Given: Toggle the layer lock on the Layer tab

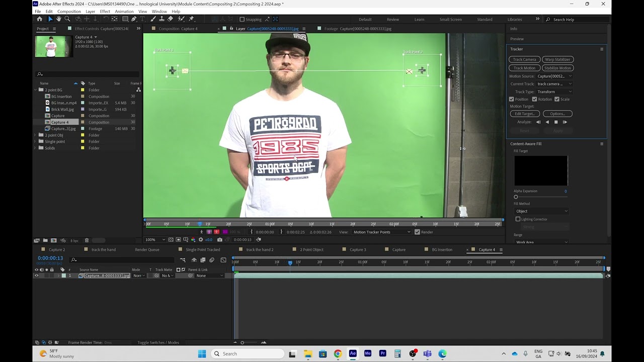Looking at the screenshot, I should (x=231, y=29).
